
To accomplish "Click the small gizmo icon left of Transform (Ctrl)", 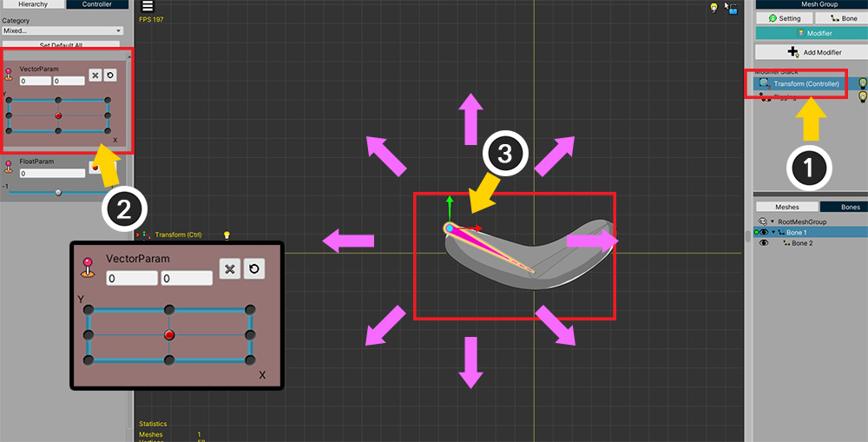I will click(x=146, y=234).
